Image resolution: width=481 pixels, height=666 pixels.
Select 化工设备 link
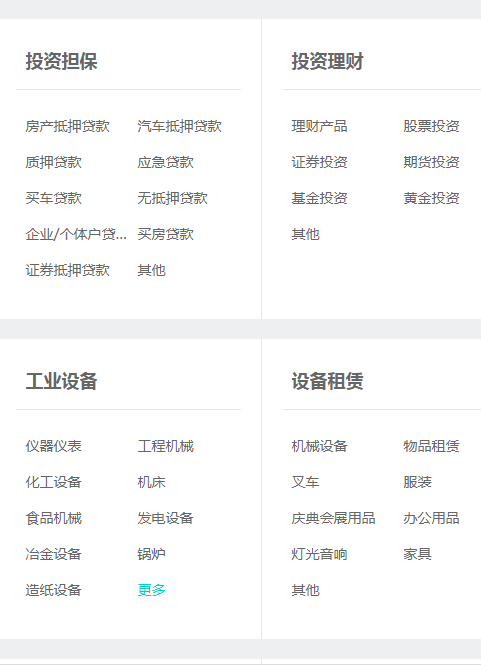coord(54,482)
